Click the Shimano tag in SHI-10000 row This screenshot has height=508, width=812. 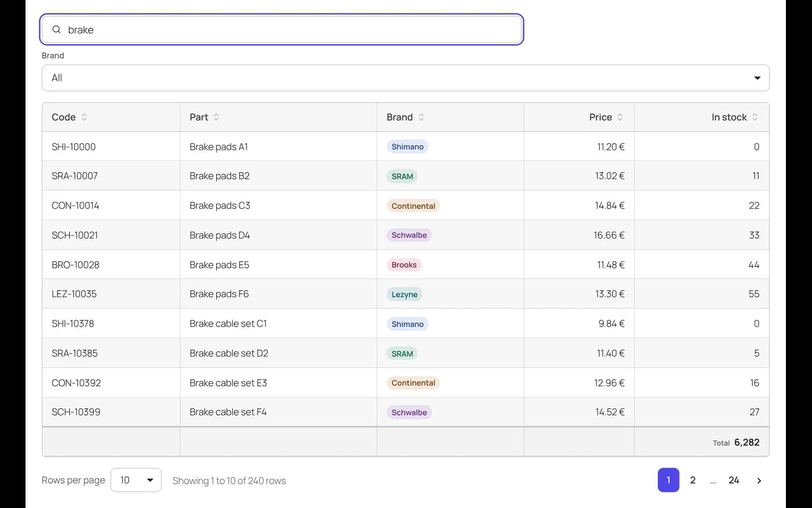407,147
